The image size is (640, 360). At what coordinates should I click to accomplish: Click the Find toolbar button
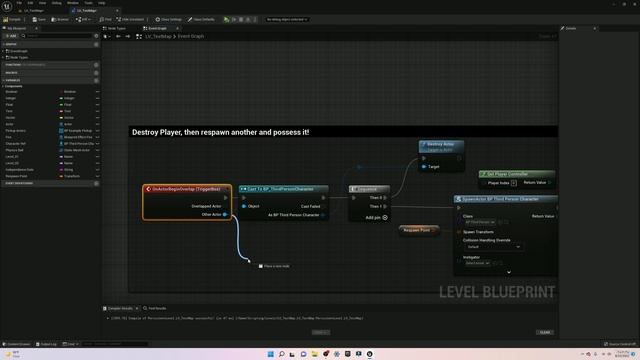tap(105, 19)
